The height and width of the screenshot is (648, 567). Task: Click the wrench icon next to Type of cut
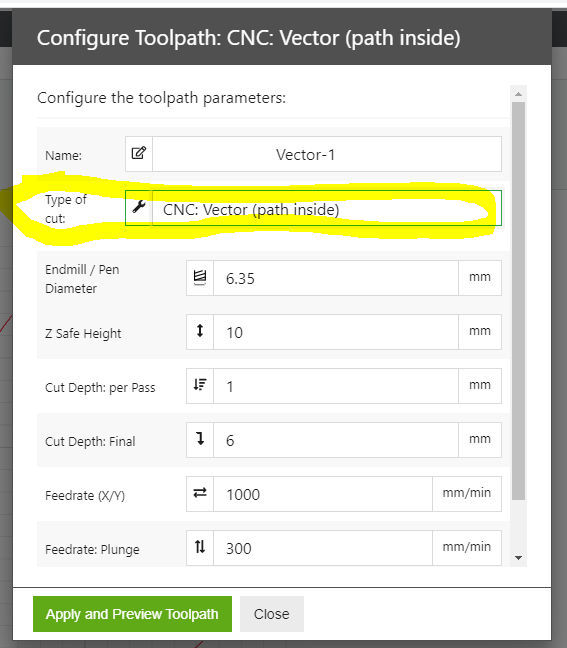pyautogui.click(x=139, y=207)
